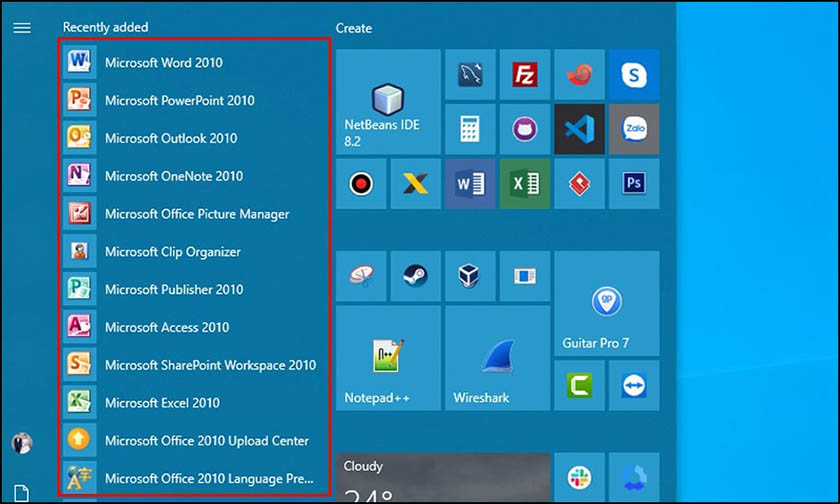
Task: Expand the Start menu hamburger button
Action: click(x=22, y=28)
